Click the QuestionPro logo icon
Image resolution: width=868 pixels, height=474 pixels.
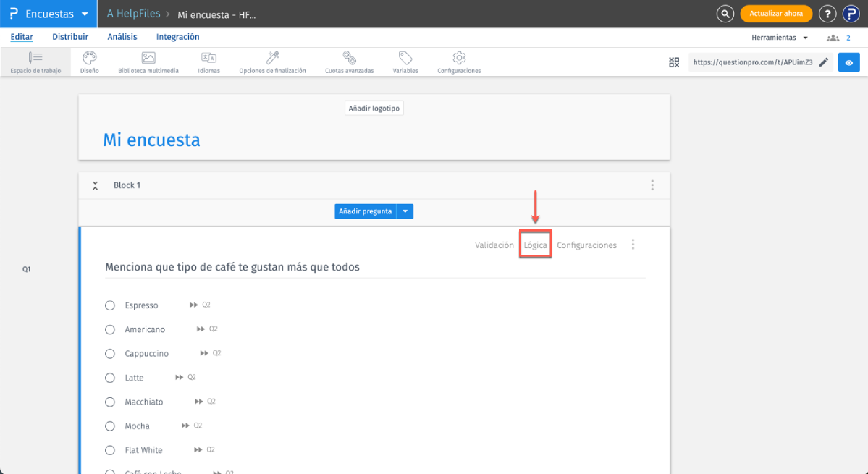point(14,14)
